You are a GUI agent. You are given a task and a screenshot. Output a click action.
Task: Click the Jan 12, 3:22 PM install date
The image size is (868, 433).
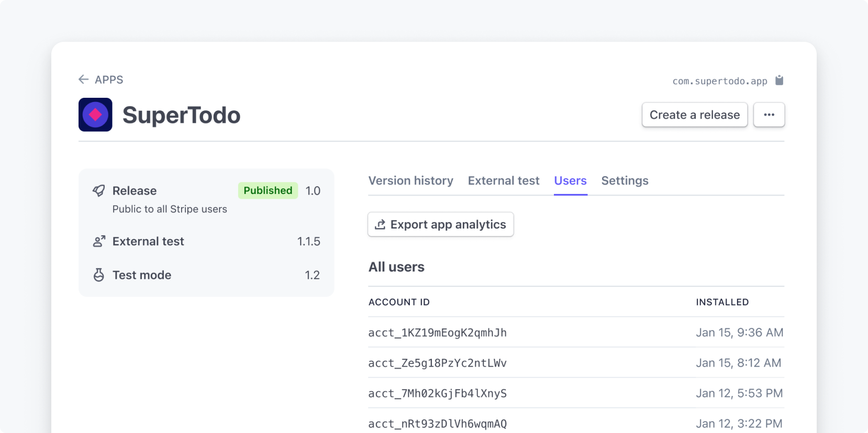click(x=739, y=424)
